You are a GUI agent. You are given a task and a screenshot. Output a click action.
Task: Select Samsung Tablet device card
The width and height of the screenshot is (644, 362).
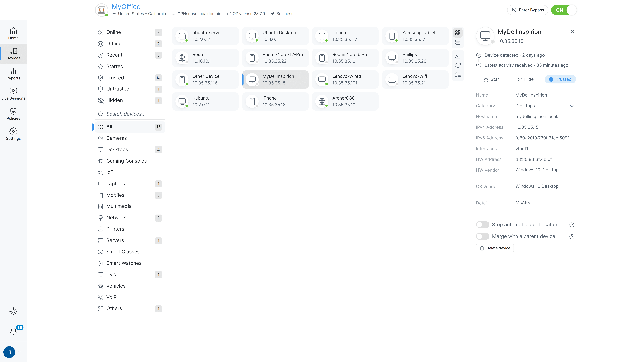(415, 36)
